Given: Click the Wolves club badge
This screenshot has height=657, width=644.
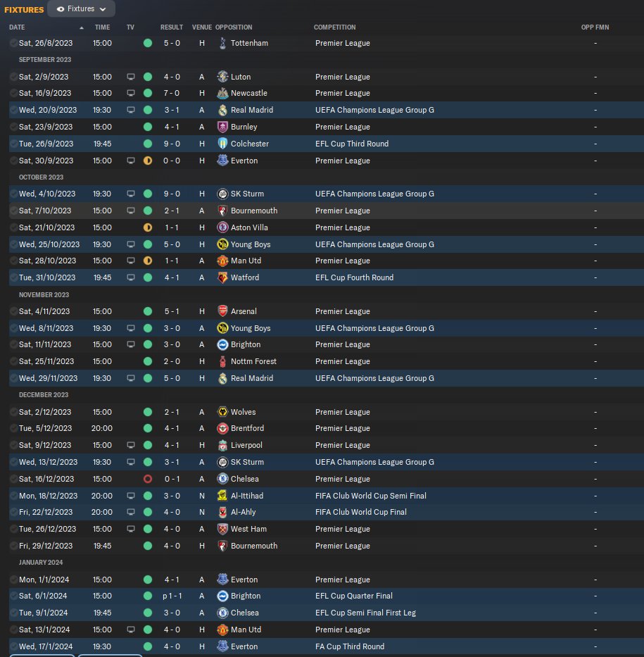Looking at the screenshot, I should (223, 412).
